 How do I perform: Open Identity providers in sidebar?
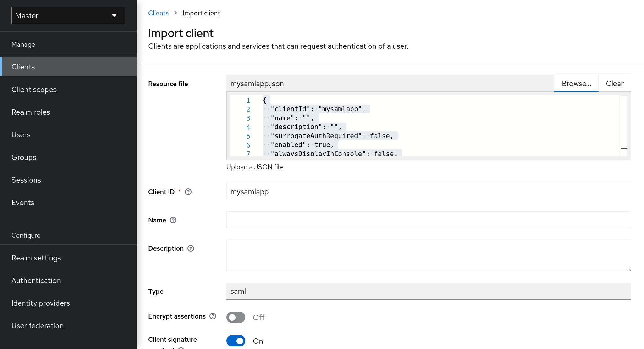pyautogui.click(x=40, y=303)
